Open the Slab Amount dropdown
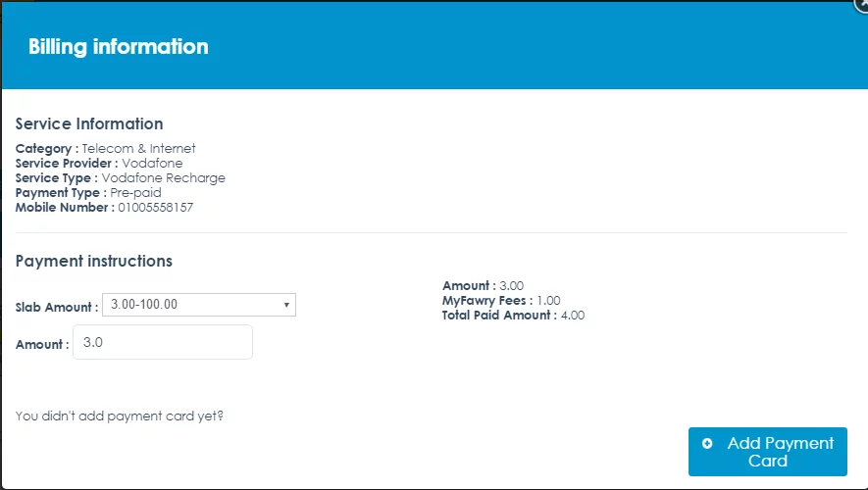The image size is (868, 490). click(x=198, y=305)
